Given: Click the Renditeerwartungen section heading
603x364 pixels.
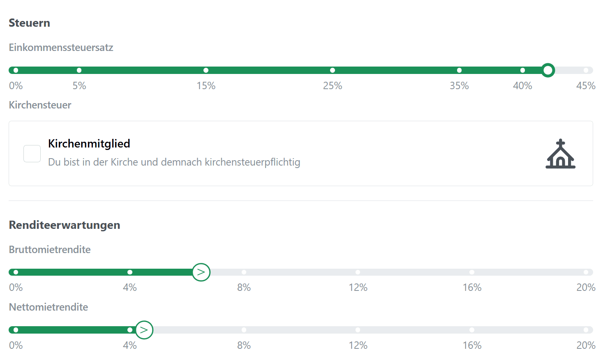Looking at the screenshot, I should pos(64,225).
